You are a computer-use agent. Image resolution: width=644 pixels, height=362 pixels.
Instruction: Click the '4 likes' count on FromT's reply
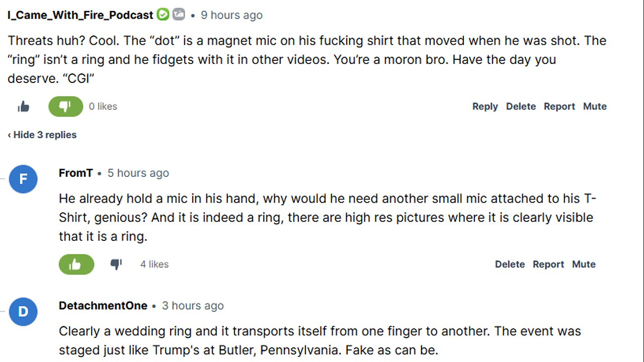point(154,264)
